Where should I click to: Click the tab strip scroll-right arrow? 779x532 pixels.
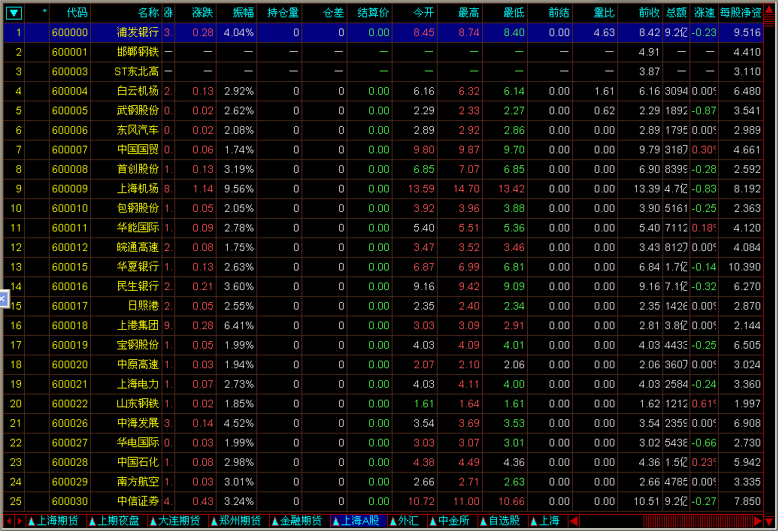(20, 521)
